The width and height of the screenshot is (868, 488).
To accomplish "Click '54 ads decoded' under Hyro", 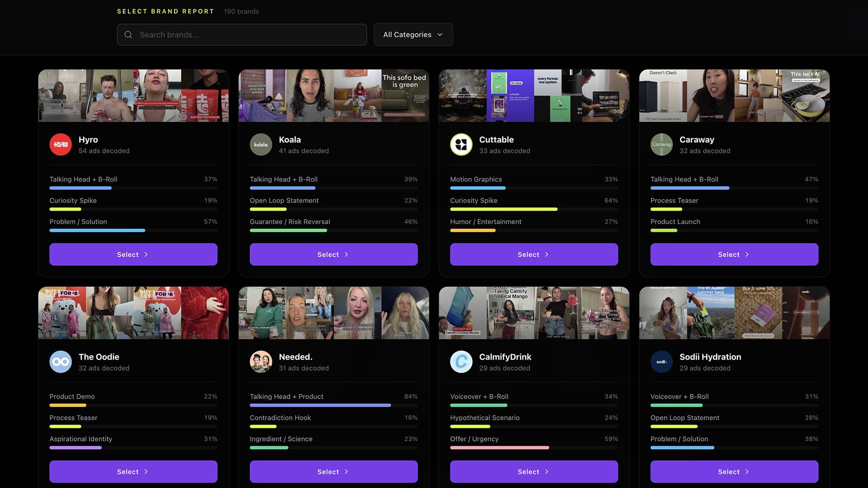I will pos(104,151).
